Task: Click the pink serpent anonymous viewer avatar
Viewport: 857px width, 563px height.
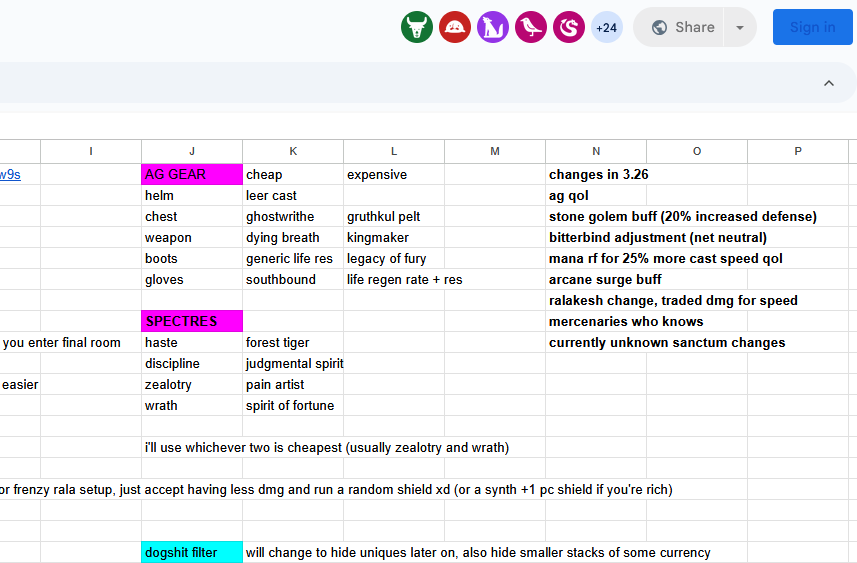Action: pos(569,27)
